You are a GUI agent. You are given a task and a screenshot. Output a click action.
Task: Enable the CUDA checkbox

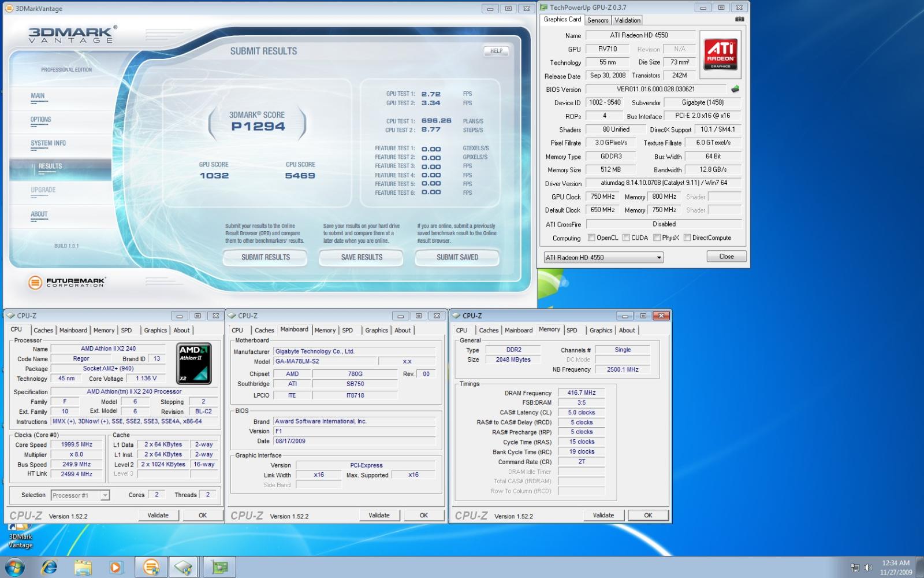tap(626, 238)
